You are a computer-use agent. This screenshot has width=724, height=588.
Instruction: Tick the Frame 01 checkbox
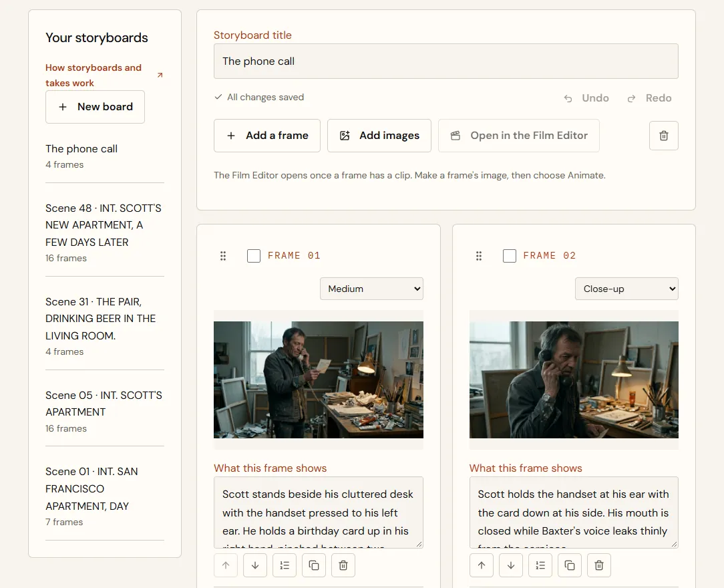point(254,256)
